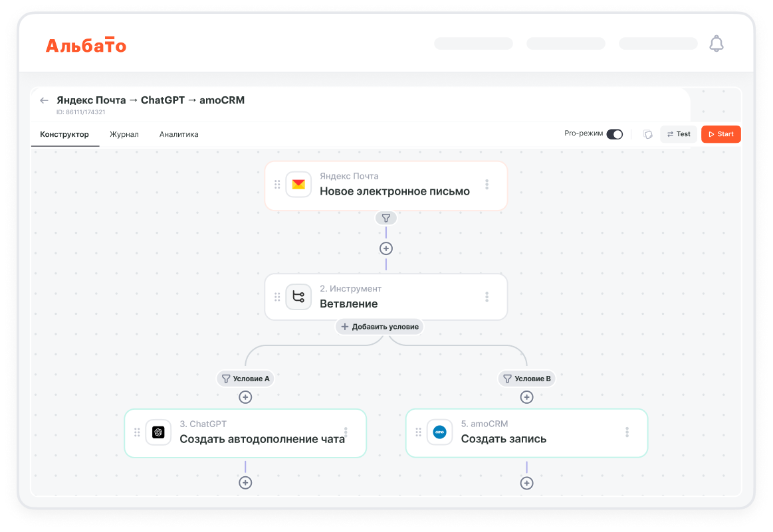Image resolution: width=773 pixels, height=532 pixels.
Task: Select the branching tool icon on the Ветвление step
Action: [298, 297]
